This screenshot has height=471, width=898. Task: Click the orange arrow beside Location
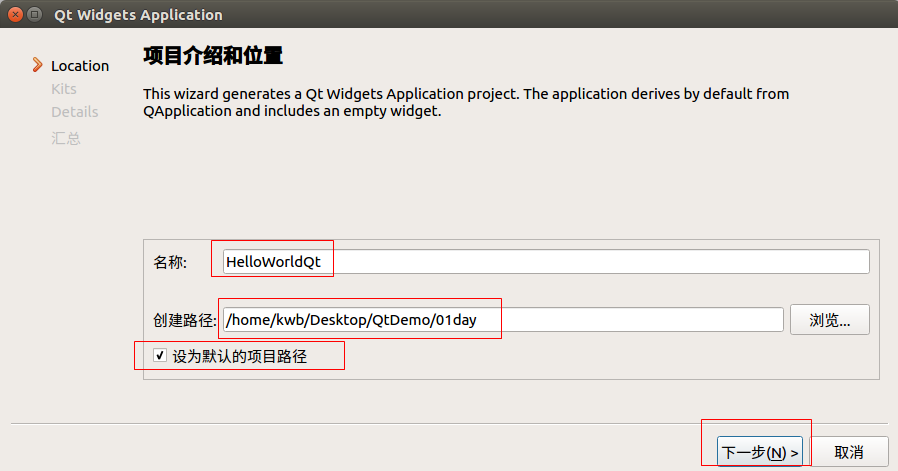[x=37, y=65]
